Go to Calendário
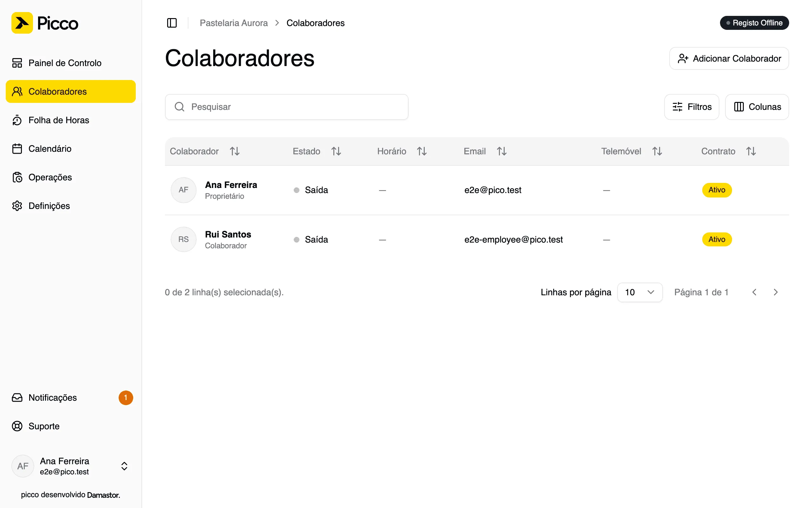The width and height of the screenshot is (812, 508). tap(71, 149)
